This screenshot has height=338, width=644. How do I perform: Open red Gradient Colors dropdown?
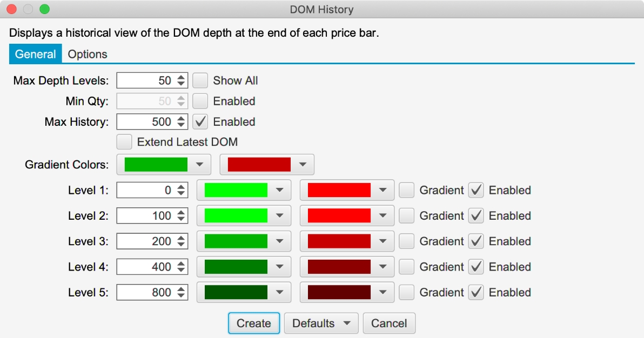[x=267, y=165]
